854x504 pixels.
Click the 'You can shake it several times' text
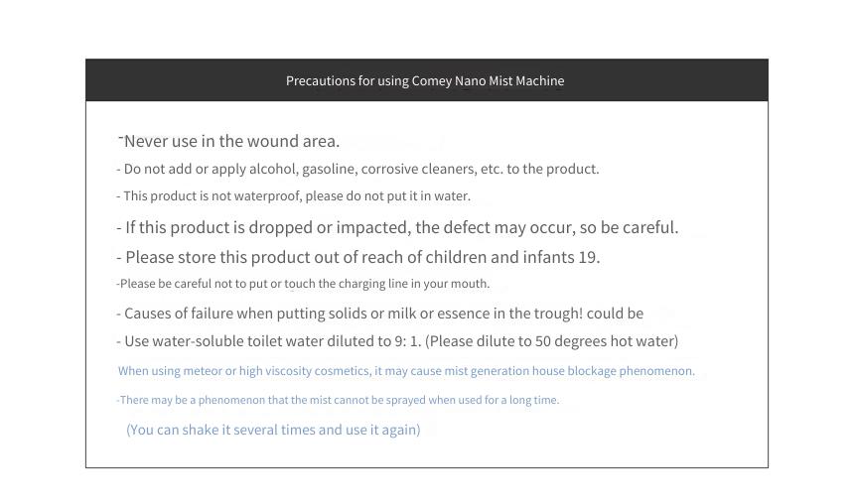[273, 430]
